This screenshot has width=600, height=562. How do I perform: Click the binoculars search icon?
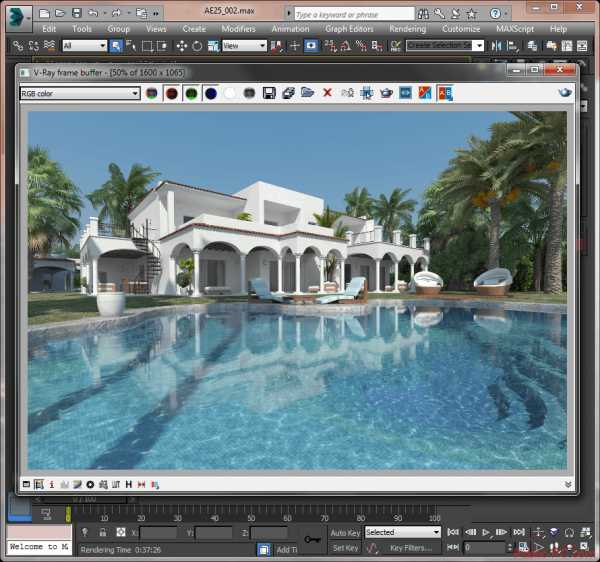click(x=423, y=14)
